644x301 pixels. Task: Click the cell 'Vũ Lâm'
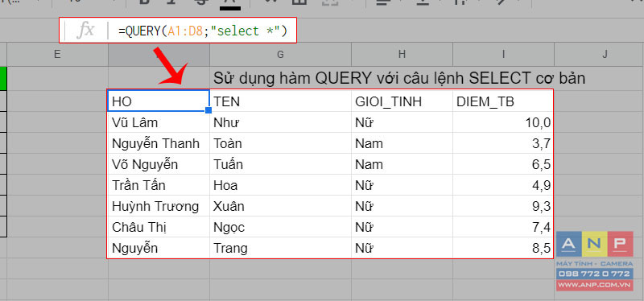[x=159, y=122]
